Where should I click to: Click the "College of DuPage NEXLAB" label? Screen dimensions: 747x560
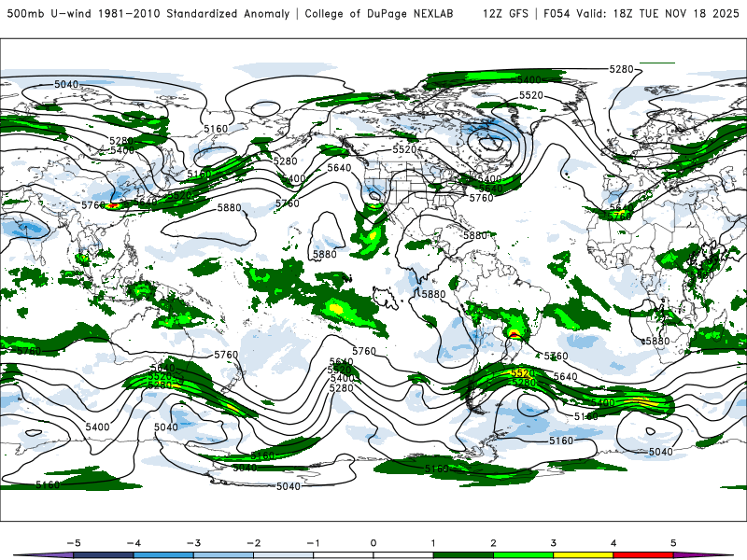pyautogui.click(x=379, y=13)
